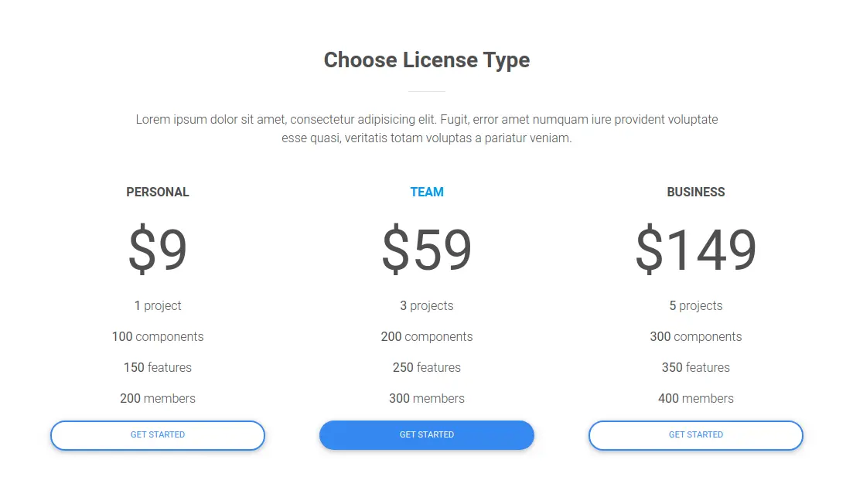The height and width of the screenshot is (504, 853).
Task: Start the Business plan with Get Started
Action: (x=695, y=435)
